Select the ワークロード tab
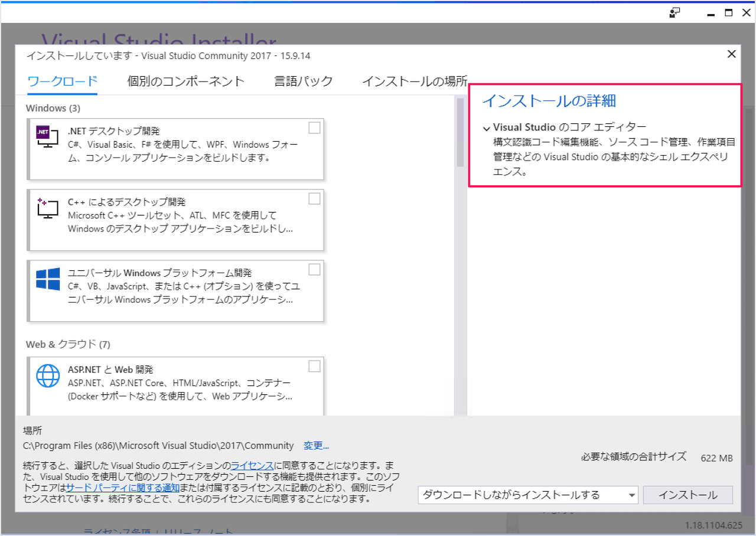Image resolution: width=756 pixels, height=536 pixels. tap(62, 81)
